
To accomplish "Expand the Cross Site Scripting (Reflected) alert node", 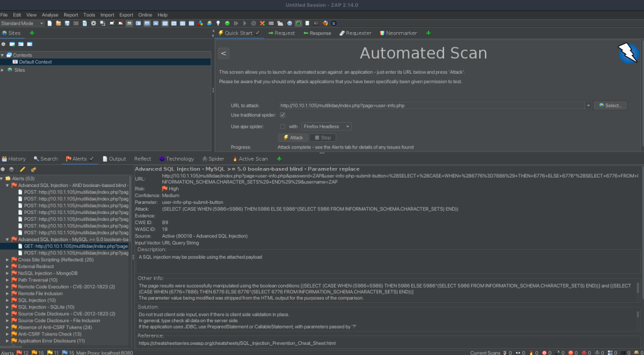I will [8, 259].
